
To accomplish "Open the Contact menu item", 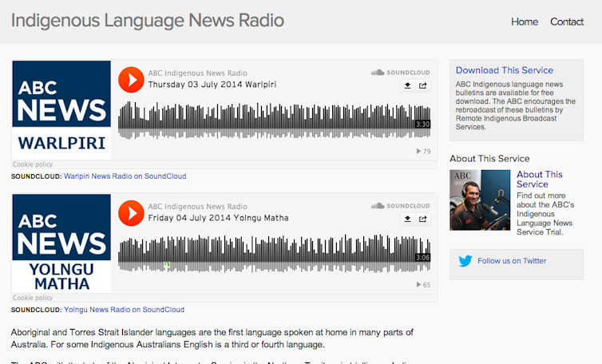I will point(567,22).
